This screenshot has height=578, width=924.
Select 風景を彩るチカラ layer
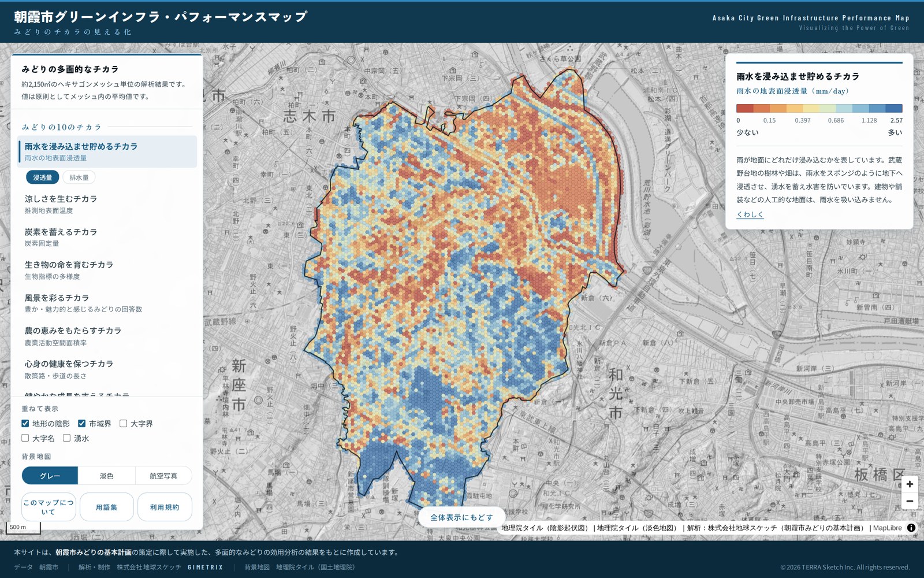click(107, 303)
